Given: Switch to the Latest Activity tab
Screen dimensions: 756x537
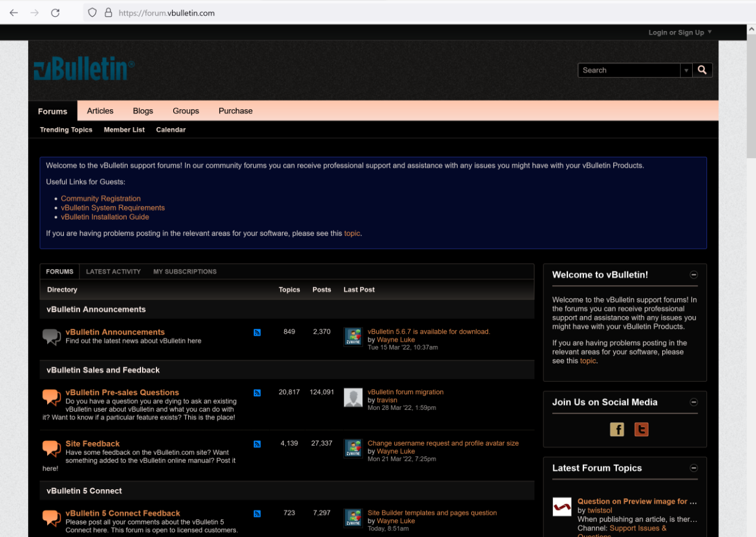Looking at the screenshot, I should coord(113,271).
